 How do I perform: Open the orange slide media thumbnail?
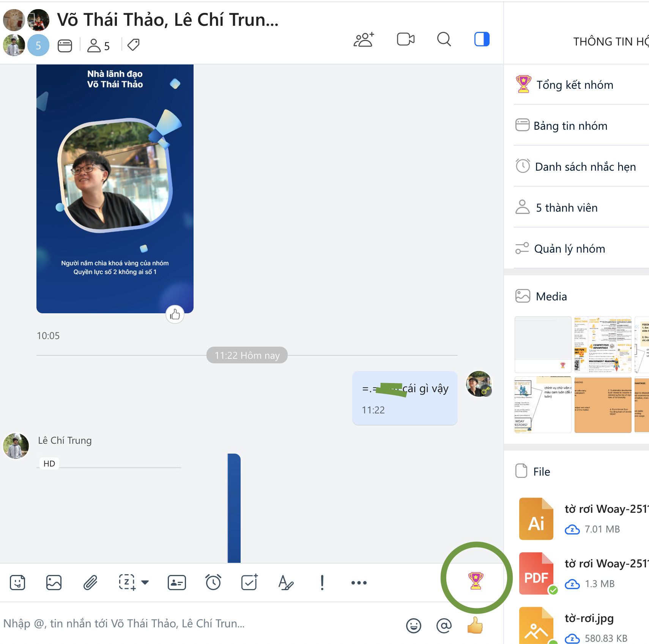coord(603,405)
